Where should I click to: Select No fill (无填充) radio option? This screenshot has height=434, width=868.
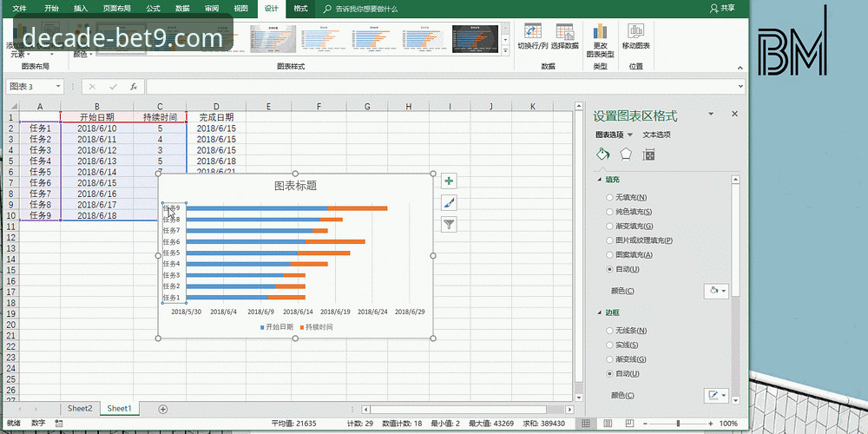point(609,197)
